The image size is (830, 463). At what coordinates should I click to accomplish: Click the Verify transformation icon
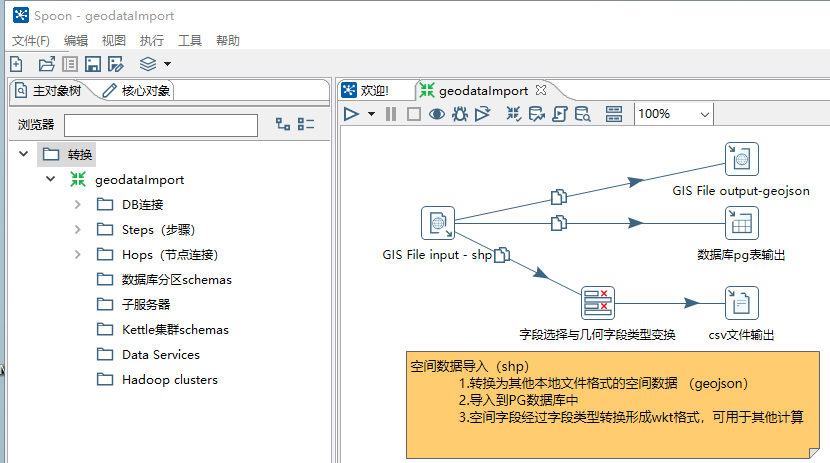pyautogui.click(x=513, y=114)
